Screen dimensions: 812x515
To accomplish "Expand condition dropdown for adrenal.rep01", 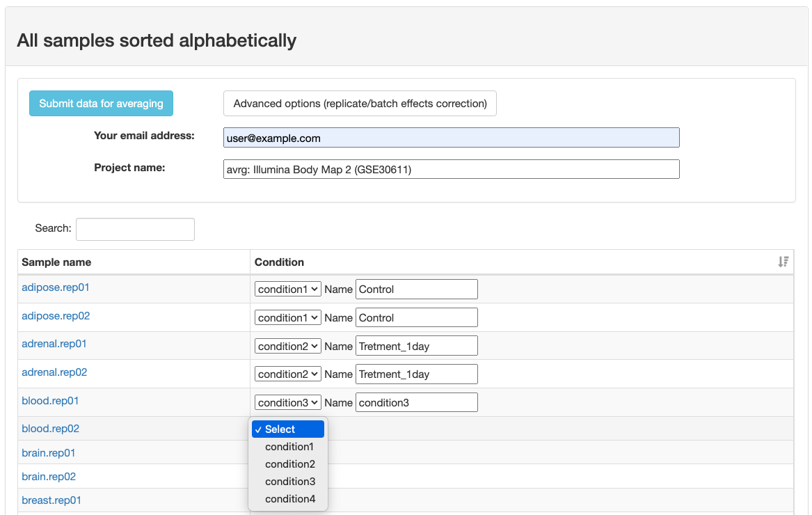I will pos(287,346).
